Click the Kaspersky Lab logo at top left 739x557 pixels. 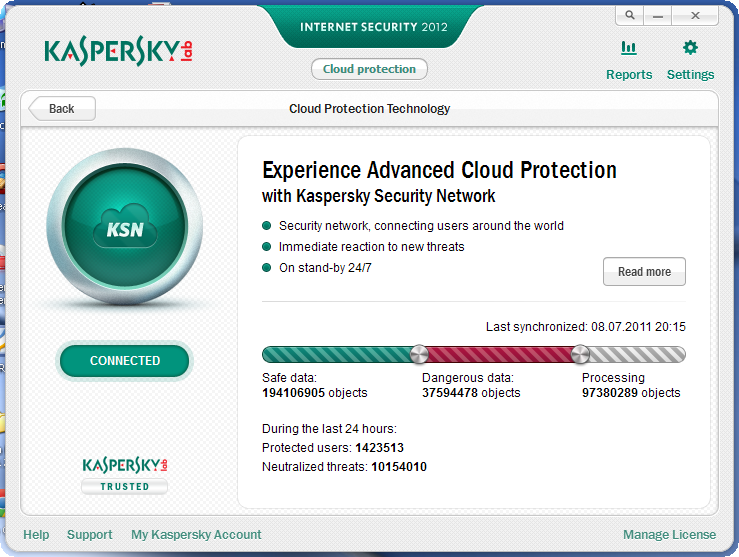point(118,51)
